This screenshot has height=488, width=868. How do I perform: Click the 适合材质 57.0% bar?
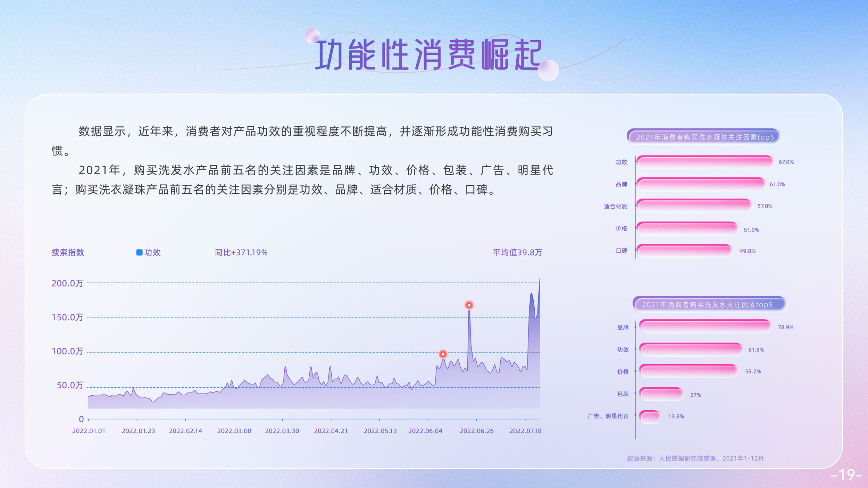pyautogui.click(x=694, y=206)
